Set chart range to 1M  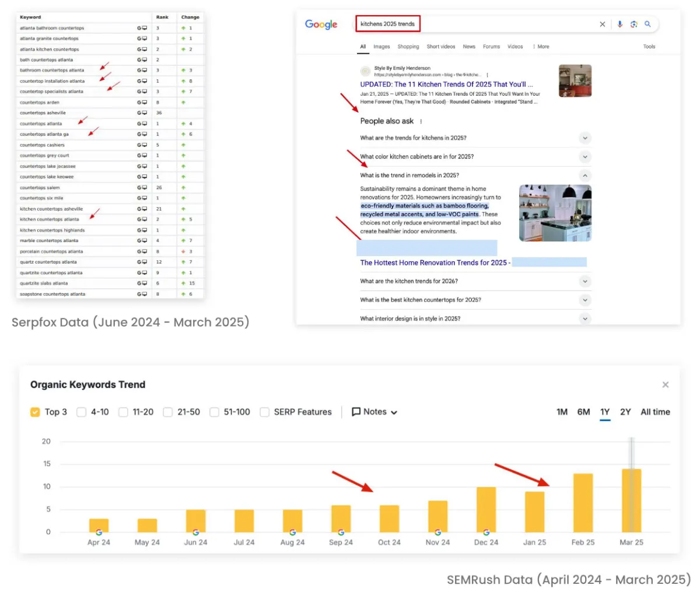pos(562,412)
